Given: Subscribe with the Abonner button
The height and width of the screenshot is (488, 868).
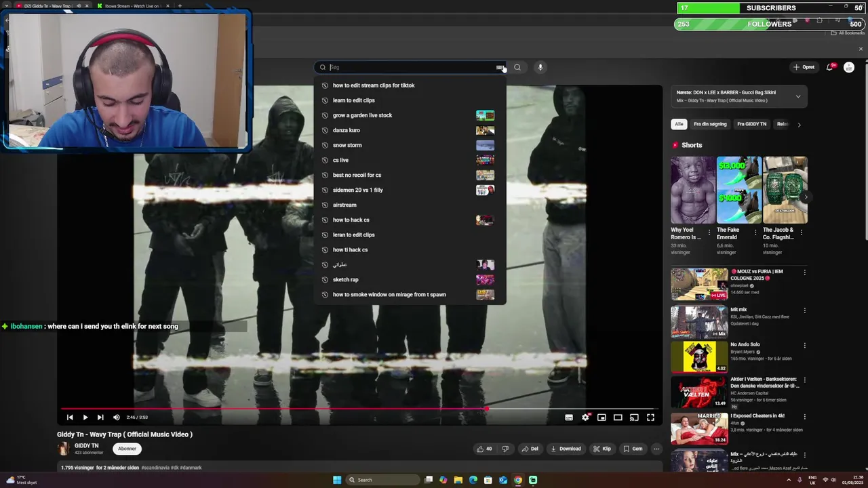Looking at the screenshot, I should [127, 449].
